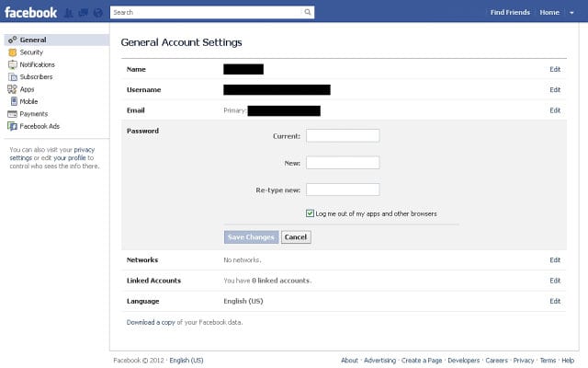This screenshot has width=588, height=368.
Task: Click the Mobile phone icon
Action: [x=14, y=101]
